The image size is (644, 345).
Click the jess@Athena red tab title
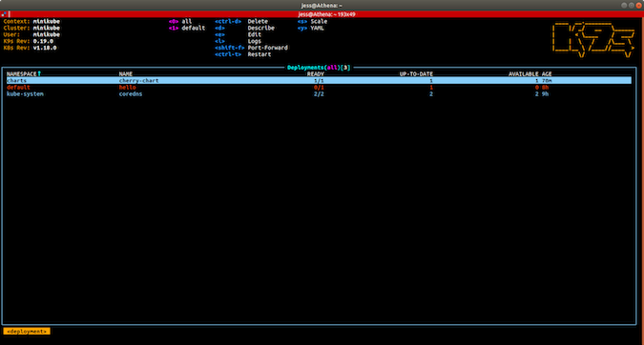[x=326, y=14]
